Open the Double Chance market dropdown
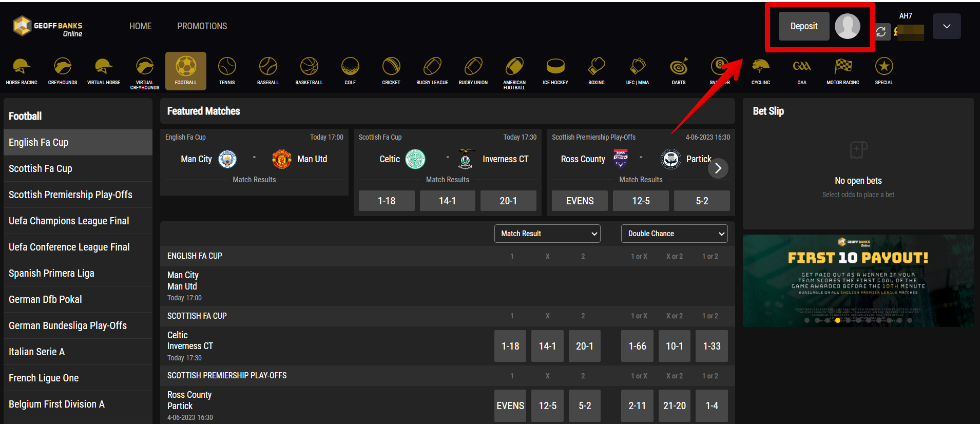 coord(675,234)
